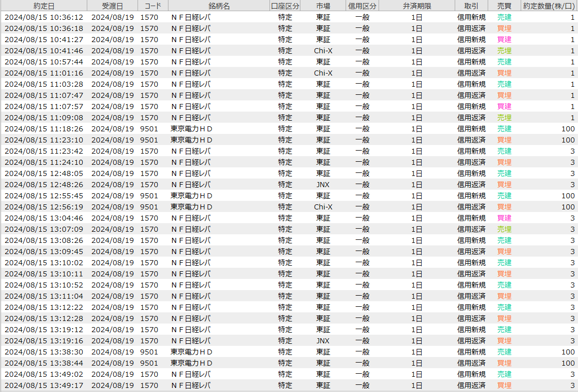This screenshot has height=392, width=578.
Task: Click the magenta 買建 cell at 13:04:46
Action: [504, 218]
